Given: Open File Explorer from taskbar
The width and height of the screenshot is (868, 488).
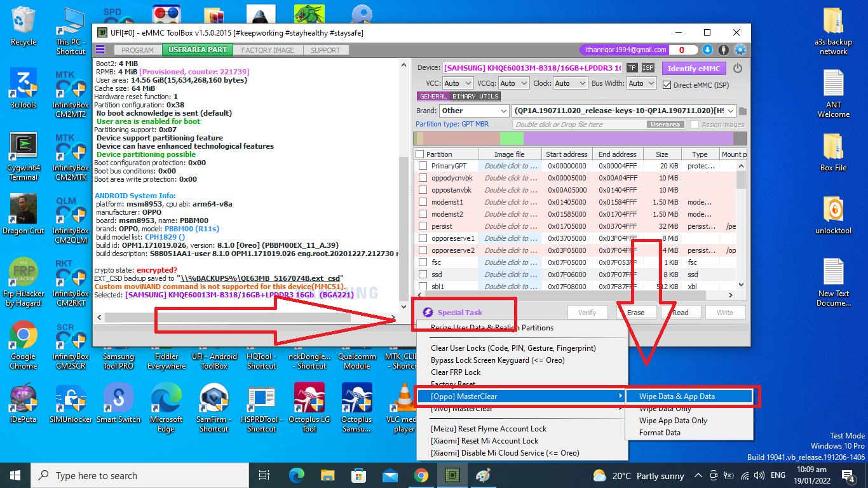Looking at the screenshot, I should click(x=327, y=475).
